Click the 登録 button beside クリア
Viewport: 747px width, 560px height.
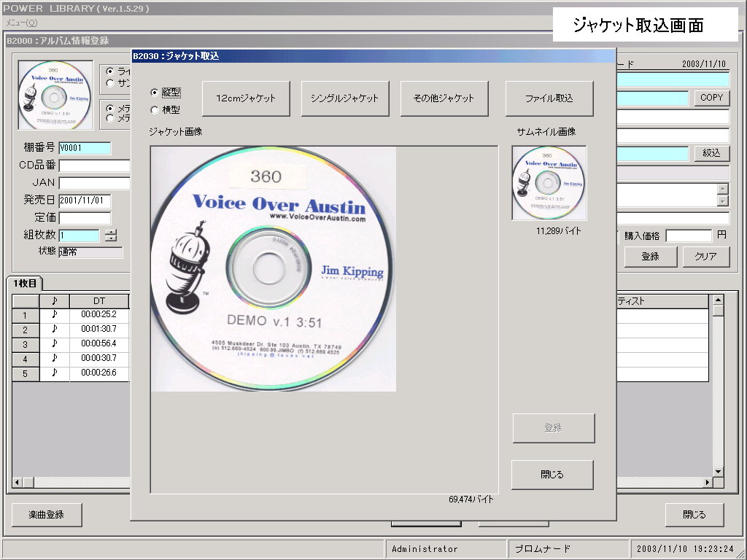[651, 257]
